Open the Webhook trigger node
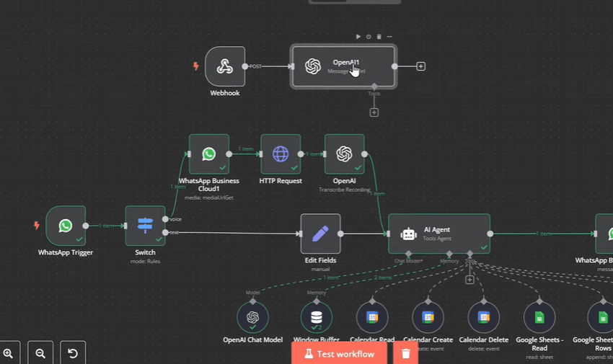This screenshot has width=613, height=364. coord(225,66)
